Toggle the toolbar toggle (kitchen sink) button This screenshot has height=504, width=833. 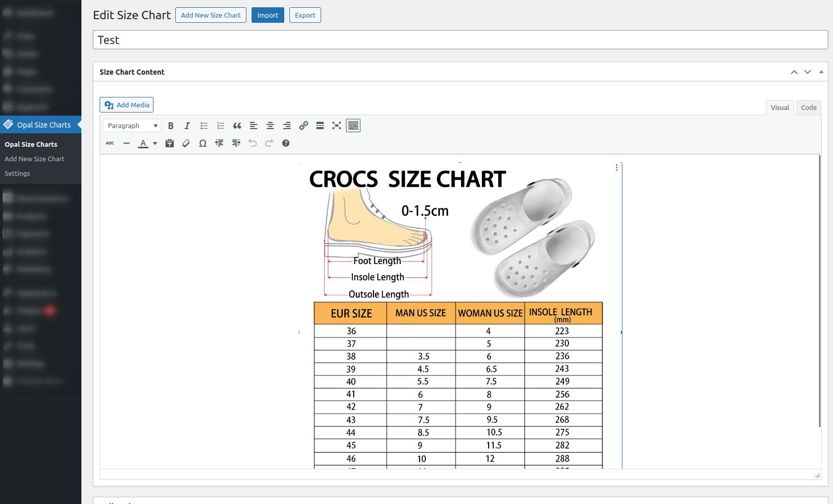(x=353, y=125)
